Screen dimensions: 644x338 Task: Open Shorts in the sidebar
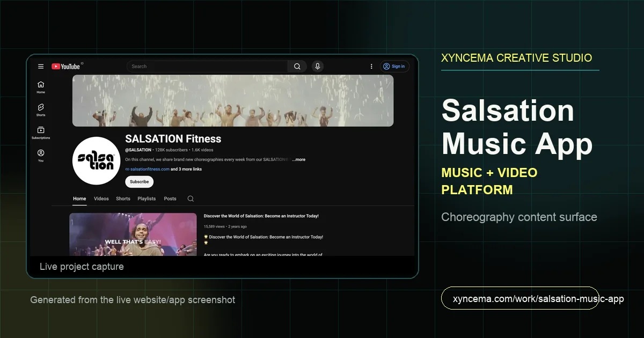tap(41, 110)
